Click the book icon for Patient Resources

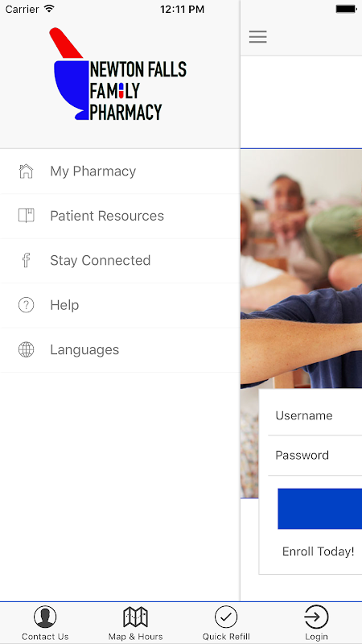26,216
